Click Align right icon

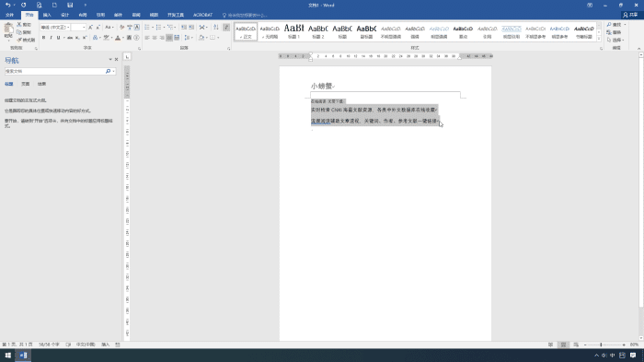coord(162,38)
